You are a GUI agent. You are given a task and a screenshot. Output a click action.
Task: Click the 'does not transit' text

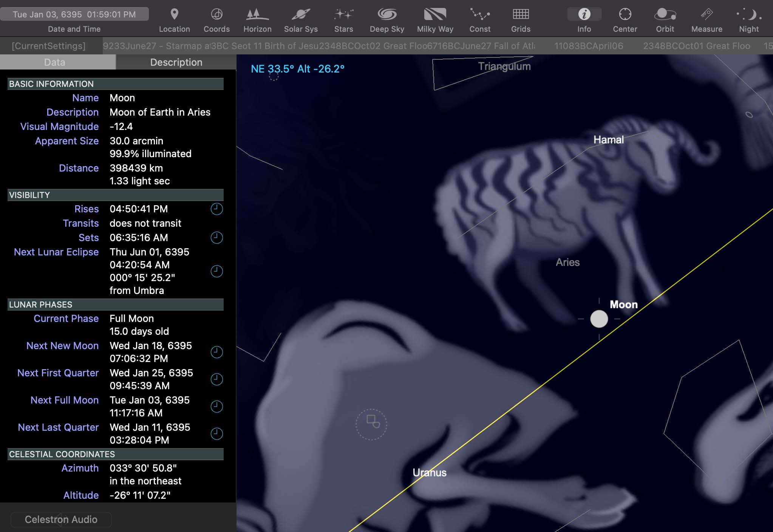tap(145, 223)
